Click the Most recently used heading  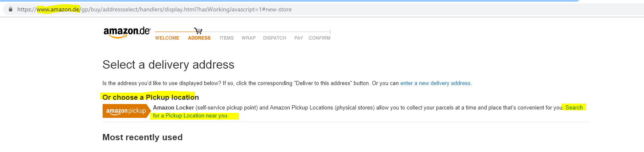point(143,137)
